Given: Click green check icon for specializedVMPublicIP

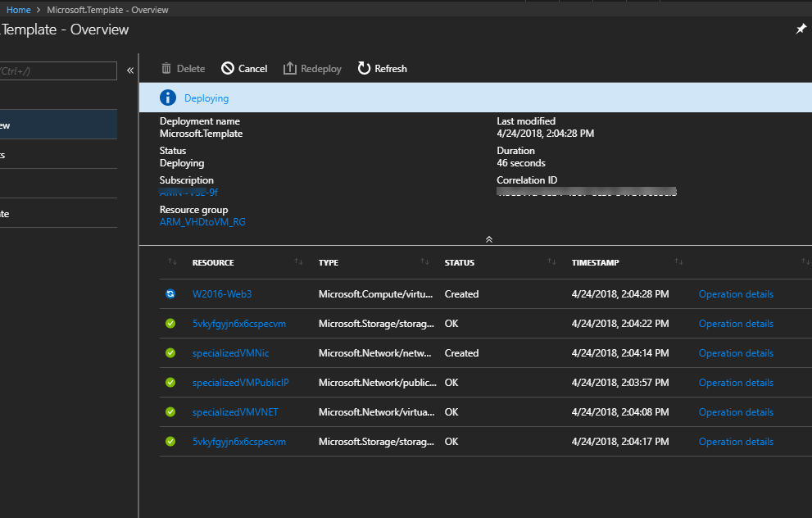Looking at the screenshot, I should 170,382.
